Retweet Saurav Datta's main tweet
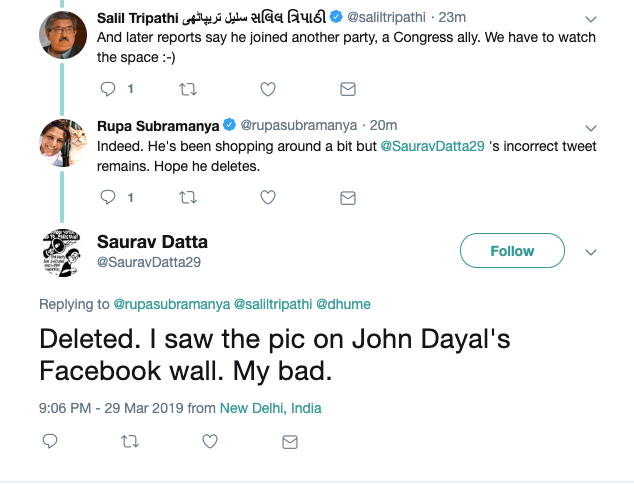Image resolution: width=634 pixels, height=484 pixels. coord(130,441)
